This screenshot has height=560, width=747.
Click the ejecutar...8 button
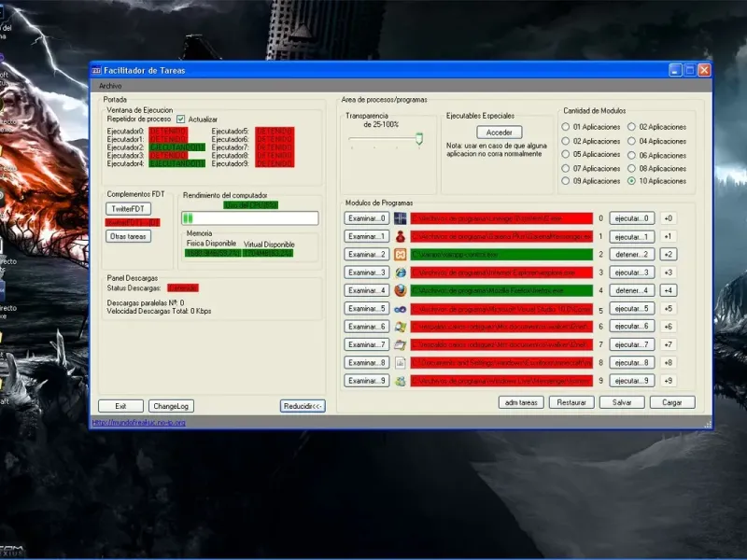[x=632, y=363]
